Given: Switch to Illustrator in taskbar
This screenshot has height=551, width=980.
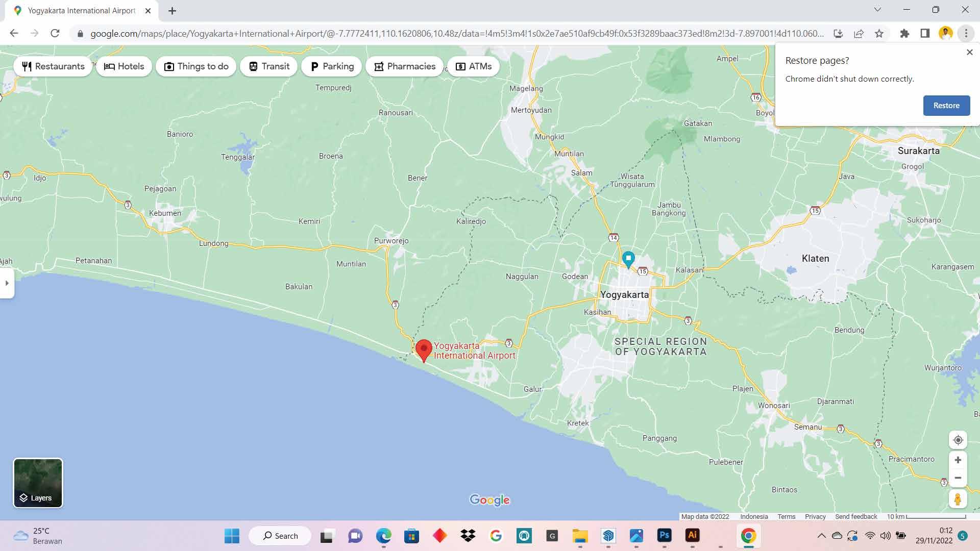Looking at the screenshot, I should pyautogui.click(x=692, y=536).
